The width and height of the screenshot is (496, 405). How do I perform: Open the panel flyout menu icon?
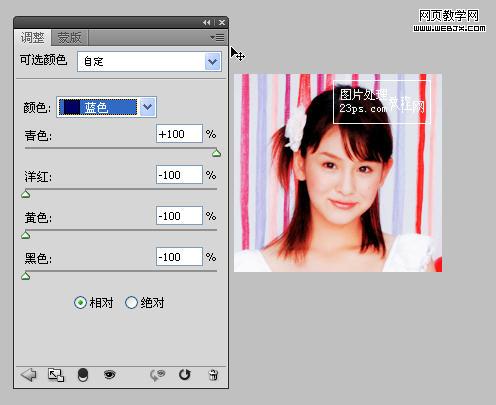click(217, 37)
